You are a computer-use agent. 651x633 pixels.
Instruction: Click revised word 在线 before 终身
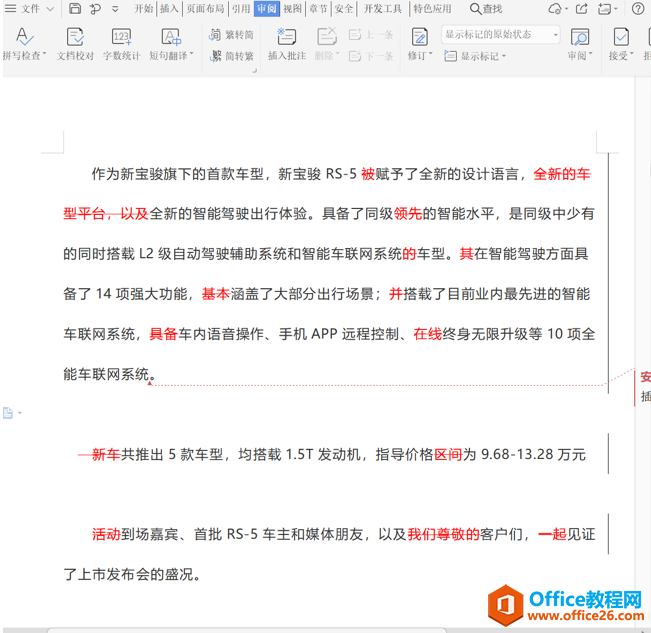(428, 334)
